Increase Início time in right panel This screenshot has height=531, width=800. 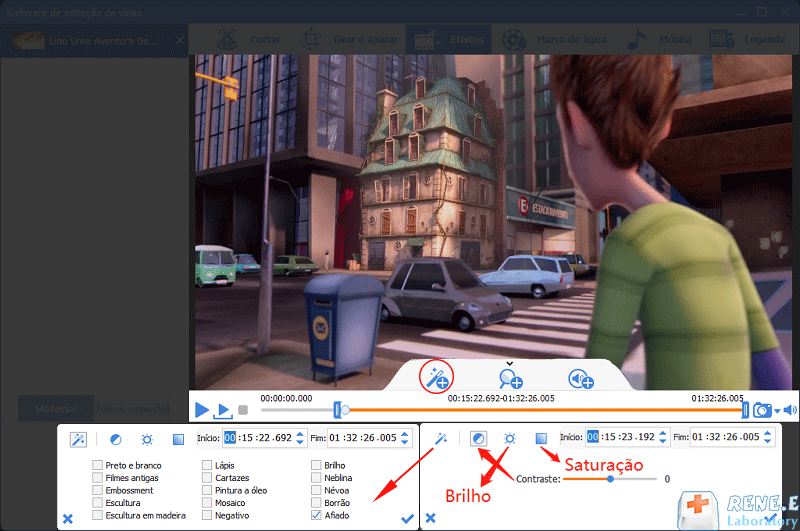[x=663, y=433]
